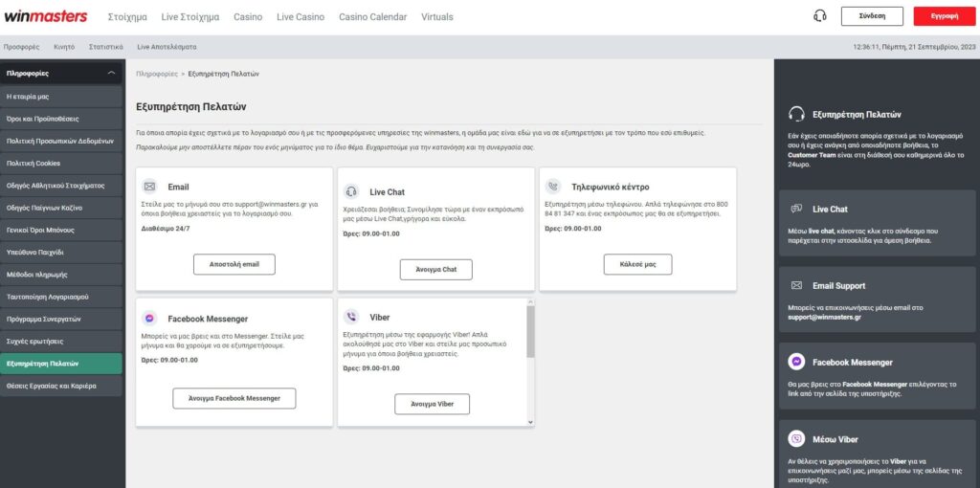
Task: Click the Viber icon in card
Action: [x=351, y=317]
